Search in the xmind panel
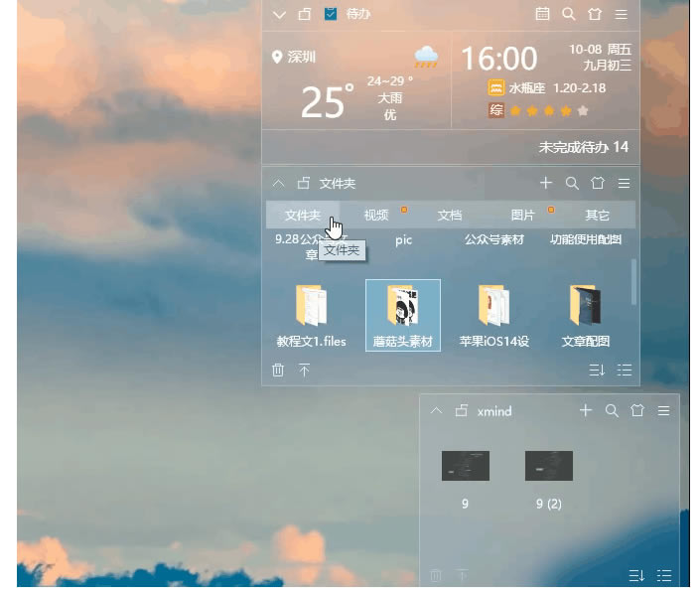700x595 pixels. coord(612,410)
